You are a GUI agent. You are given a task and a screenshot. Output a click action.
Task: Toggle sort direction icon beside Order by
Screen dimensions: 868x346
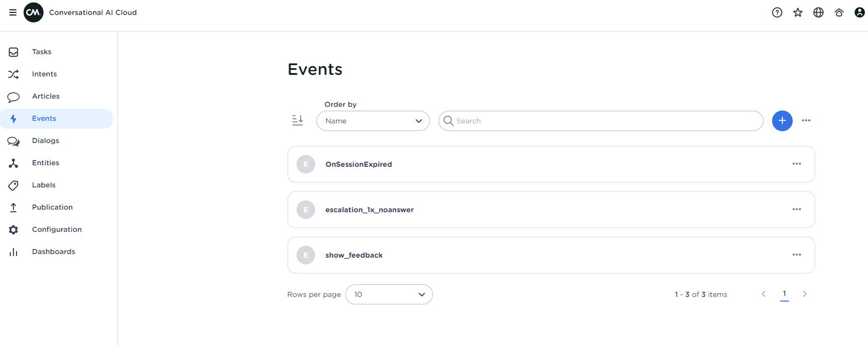pyautogui.click(x=298, y=121)
